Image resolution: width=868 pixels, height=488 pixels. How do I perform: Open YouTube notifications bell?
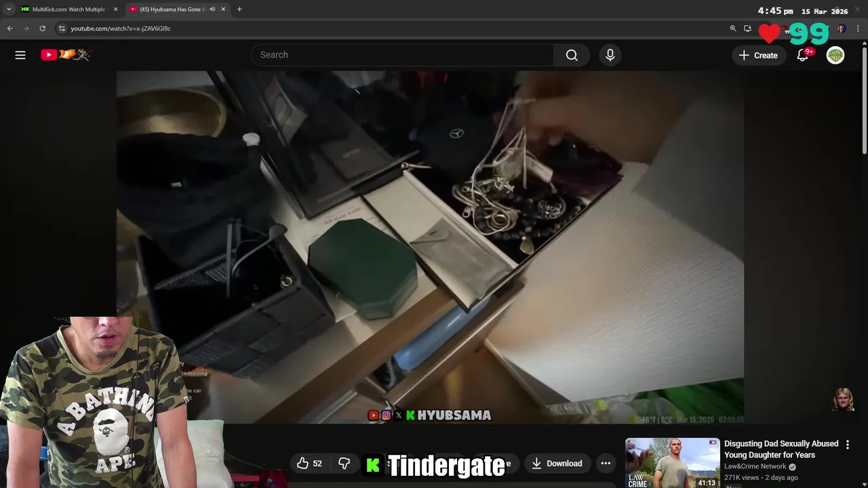pyautogui.click(x=803, y=55)
